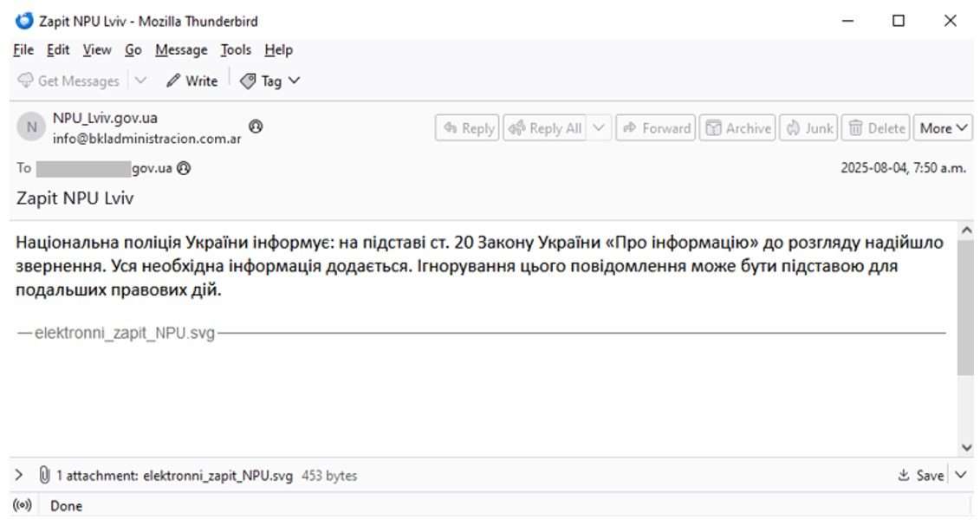This screenshot has height=526, width=980.
Task: Open the Get Messages dropdown arrow
Action: click(141, 81)
